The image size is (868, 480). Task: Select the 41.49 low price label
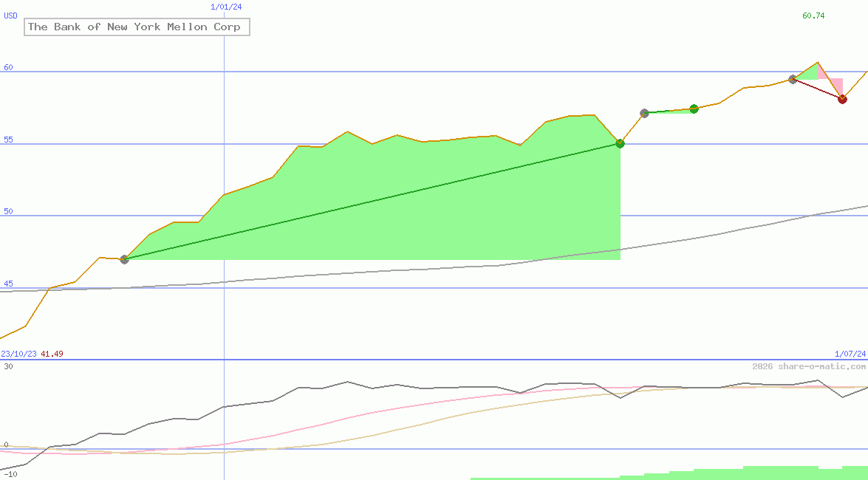point(52,354)
